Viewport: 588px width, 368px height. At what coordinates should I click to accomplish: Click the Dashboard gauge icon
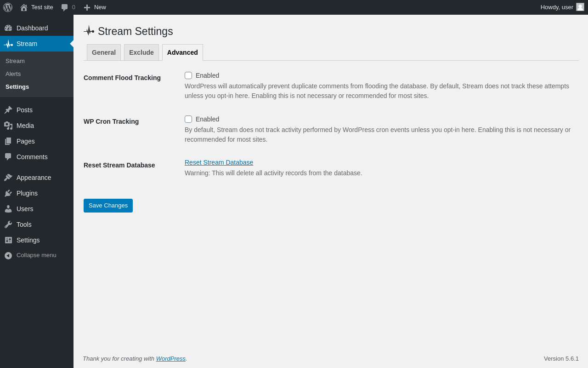tap(8, 28)
